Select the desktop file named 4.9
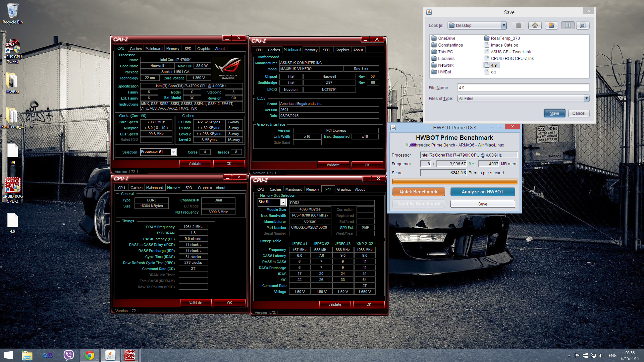 coord(13,223)
